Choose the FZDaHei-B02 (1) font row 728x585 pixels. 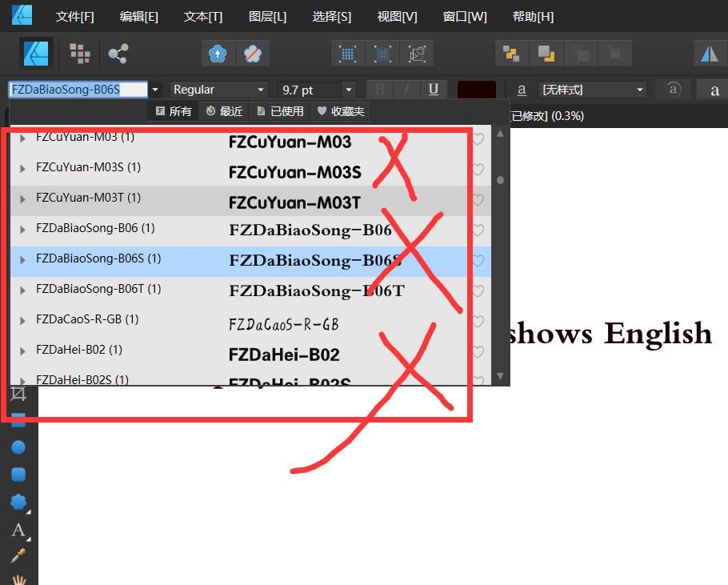250,352
